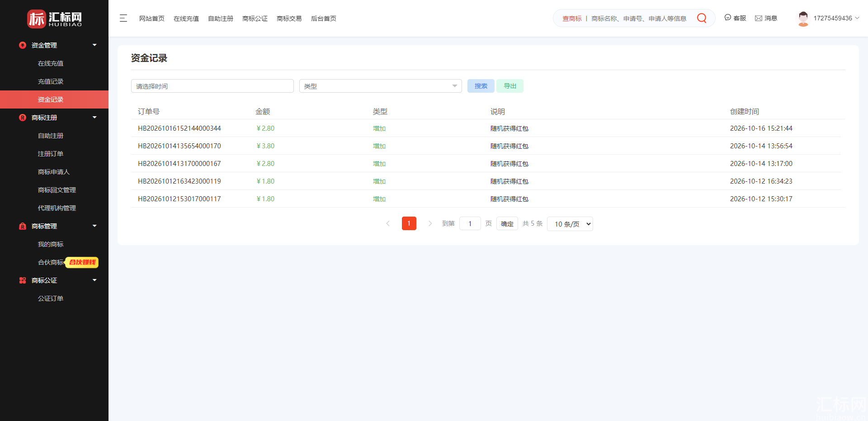Click the Huibiao logo

(x=54, y=19)
